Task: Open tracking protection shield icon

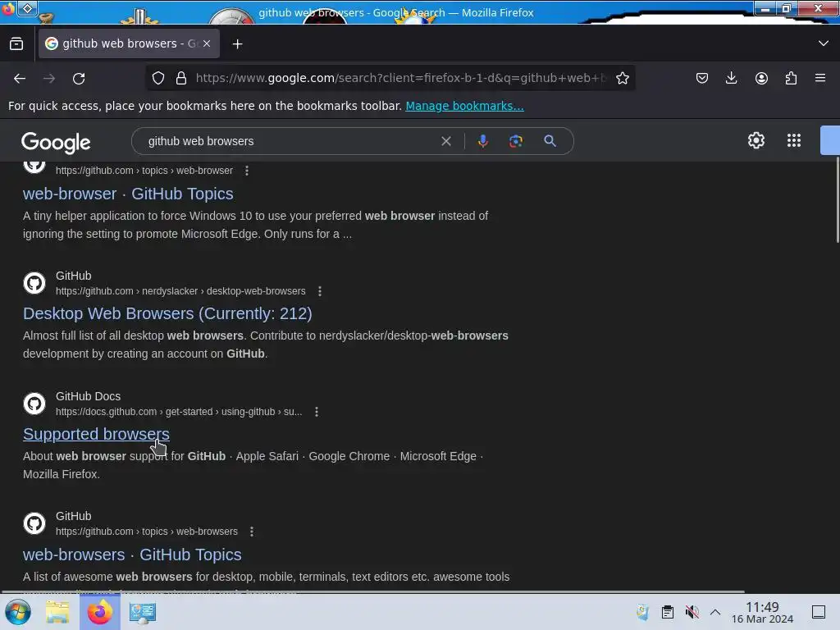Action: tap(158, 78)
